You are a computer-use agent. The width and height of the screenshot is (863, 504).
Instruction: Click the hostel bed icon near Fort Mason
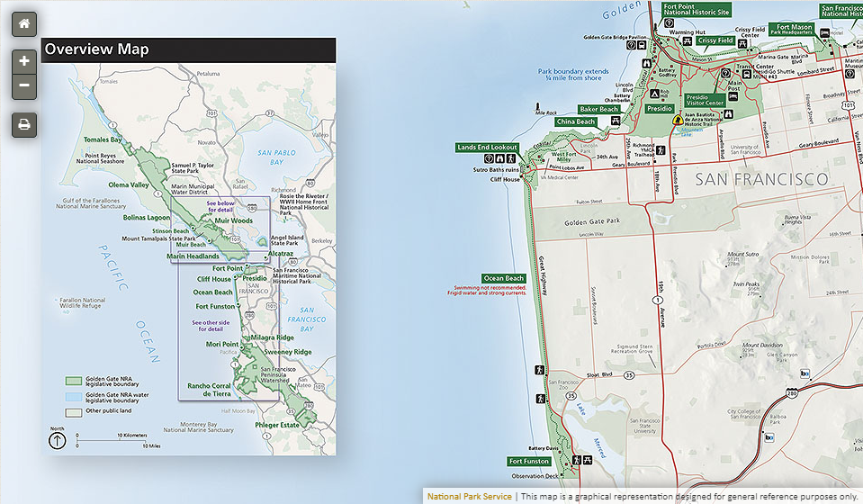pos(824,33)
